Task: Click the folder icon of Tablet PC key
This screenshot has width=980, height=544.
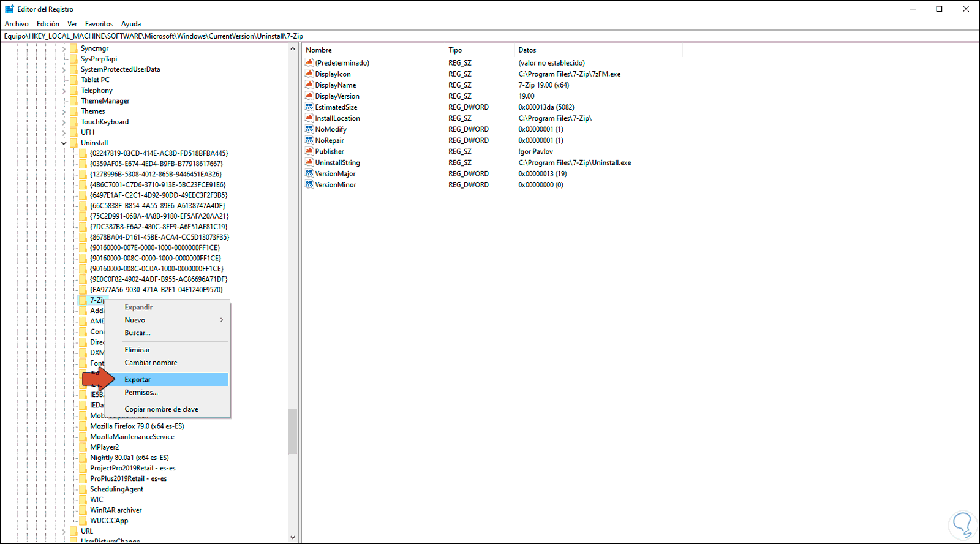Action: 73,80
